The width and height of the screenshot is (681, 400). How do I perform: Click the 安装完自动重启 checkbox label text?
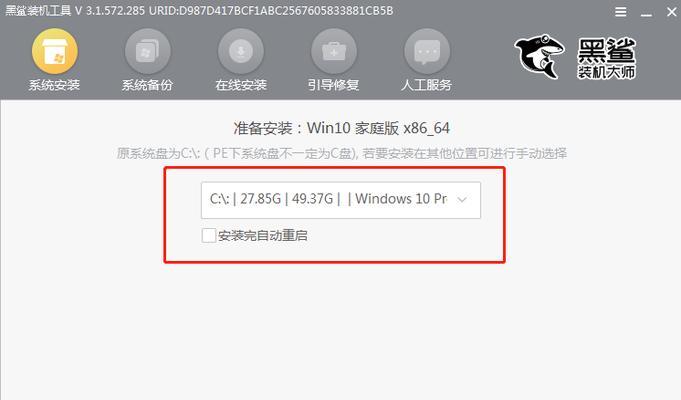[x=263, y=235]
